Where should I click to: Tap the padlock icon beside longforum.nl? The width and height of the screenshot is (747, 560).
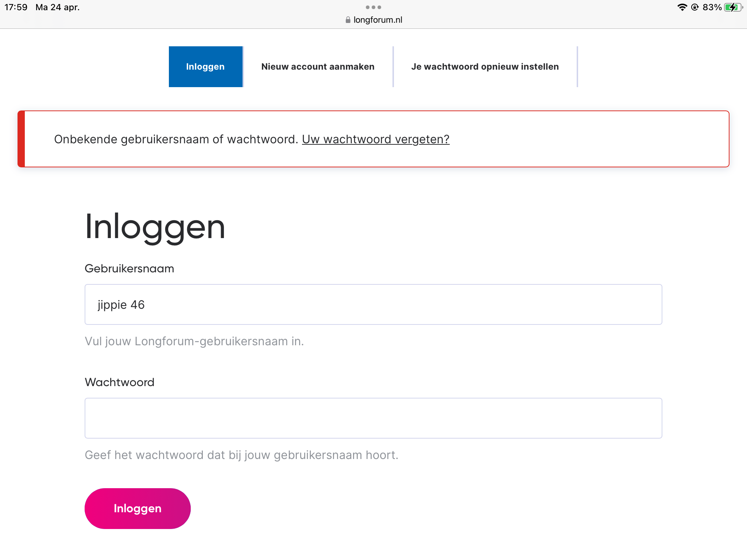click(x=348, y=20)
